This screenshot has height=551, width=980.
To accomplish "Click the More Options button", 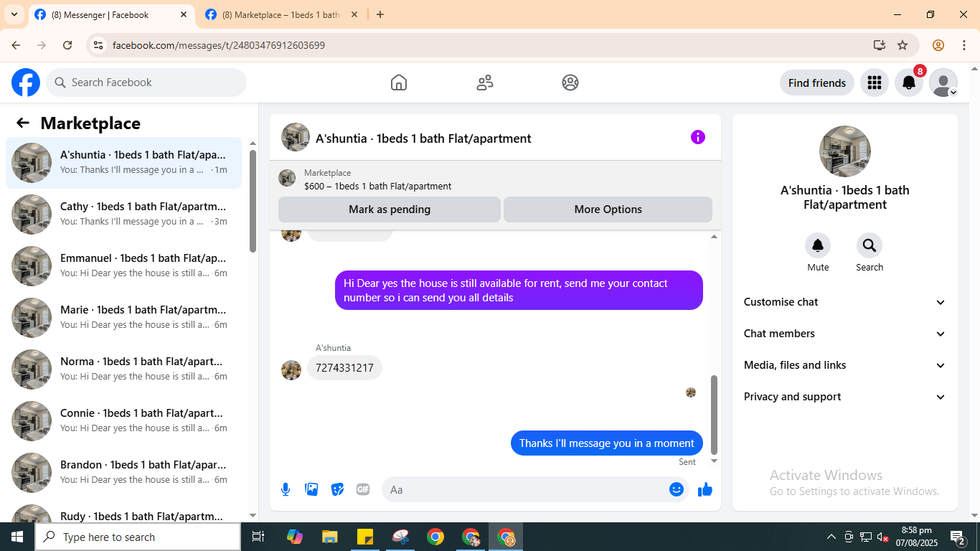I will 608,209.
